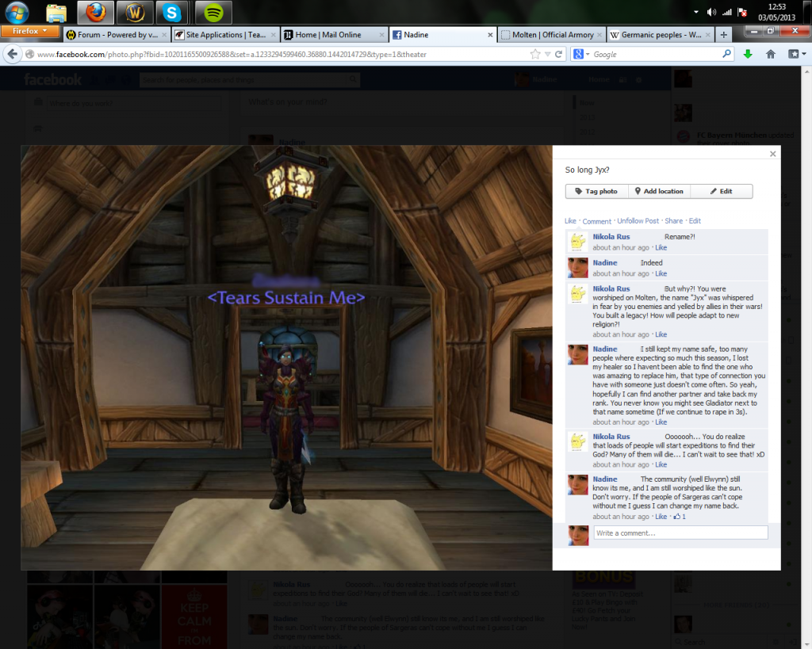
Task: Like Nikola's "Ooooooh" comment
Action: (661, 464)
